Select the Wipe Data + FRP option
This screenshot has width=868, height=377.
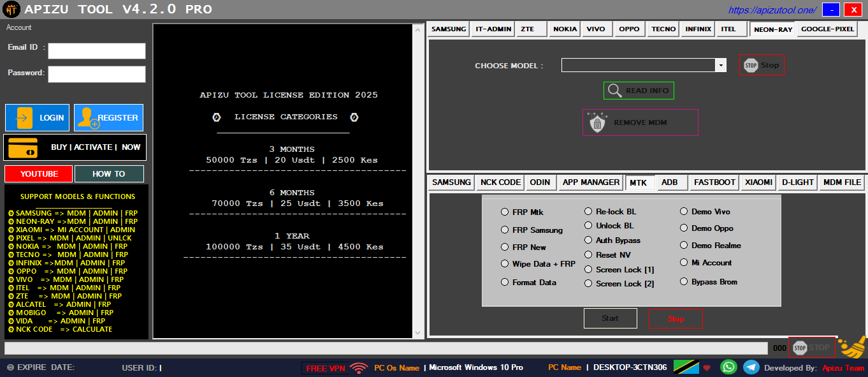click(504, 263)
